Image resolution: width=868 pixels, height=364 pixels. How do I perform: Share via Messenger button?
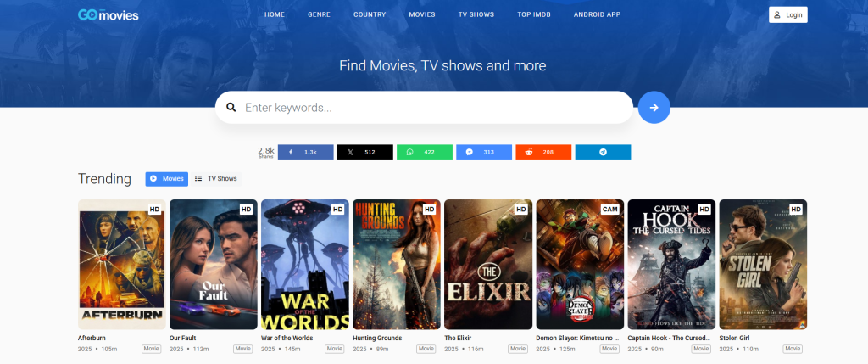coord(484,152)
